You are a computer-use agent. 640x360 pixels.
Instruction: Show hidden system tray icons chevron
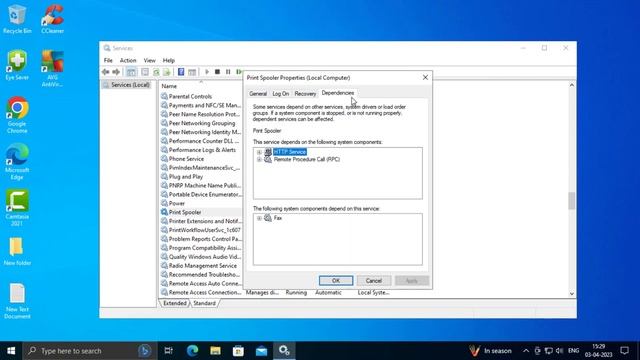[526, 351]
